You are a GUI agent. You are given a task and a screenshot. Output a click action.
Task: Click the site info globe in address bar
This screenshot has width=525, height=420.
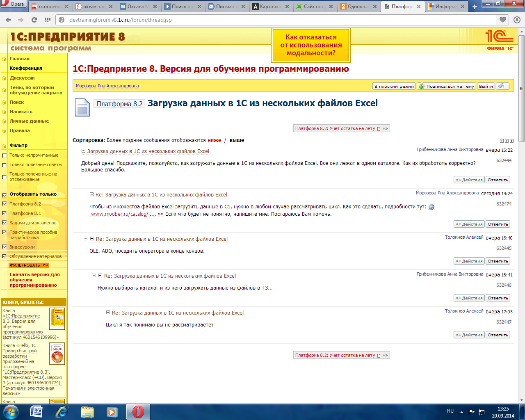point(62,20)
